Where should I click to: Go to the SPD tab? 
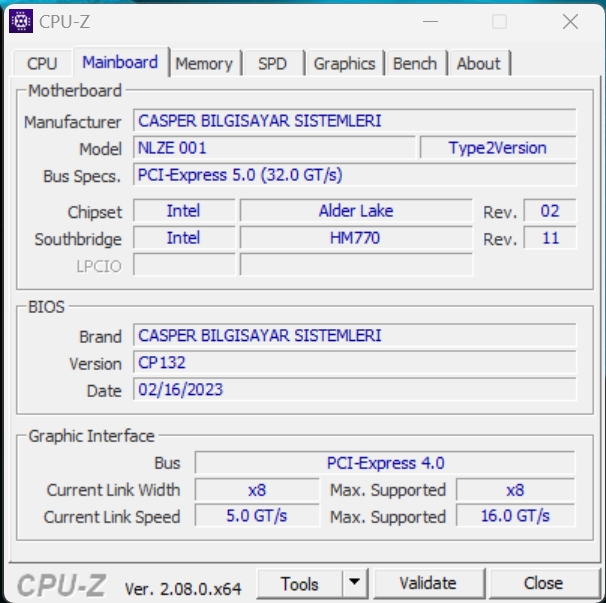click(x=272, y=63)
